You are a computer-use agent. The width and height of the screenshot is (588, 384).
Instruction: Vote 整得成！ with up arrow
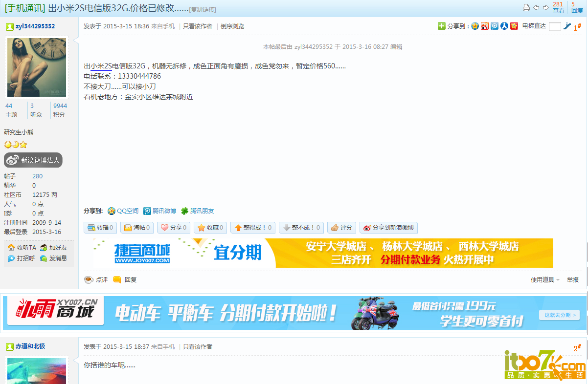253,228
